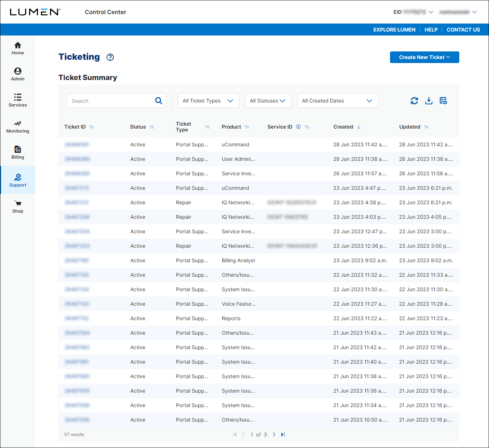
Task: Click the Ticket Summary heading
Action: pos(88,78)
